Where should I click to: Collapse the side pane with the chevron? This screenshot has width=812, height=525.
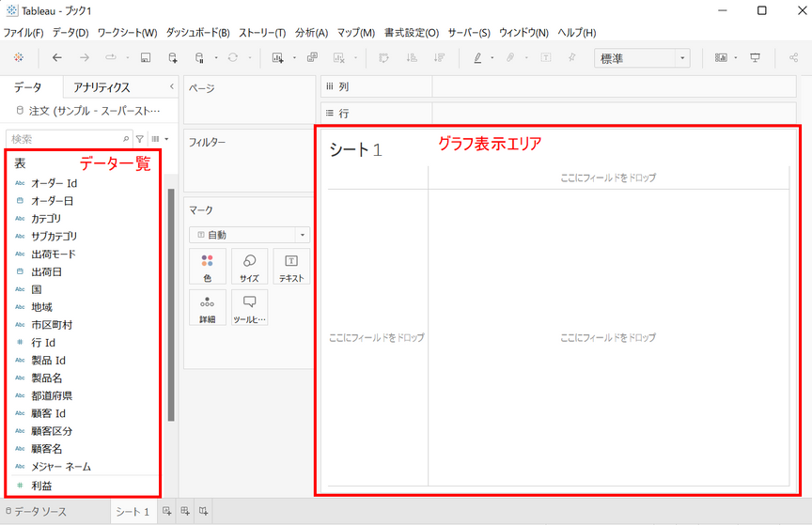(x=172, y=86)
